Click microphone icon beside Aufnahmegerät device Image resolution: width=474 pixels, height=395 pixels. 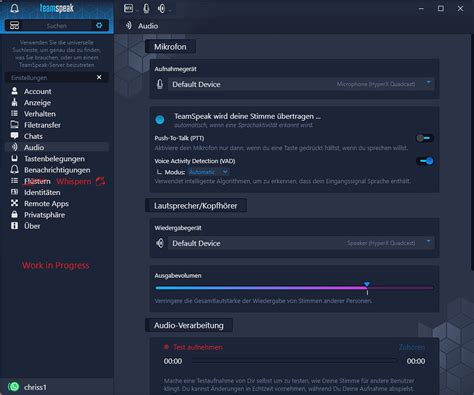tap(160, 84)
